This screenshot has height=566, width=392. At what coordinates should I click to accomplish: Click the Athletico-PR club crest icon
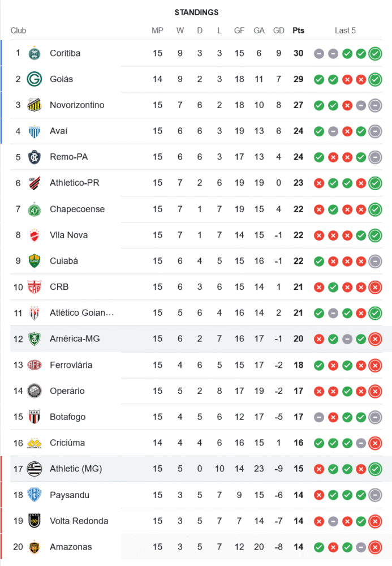(x=35, y=183)
